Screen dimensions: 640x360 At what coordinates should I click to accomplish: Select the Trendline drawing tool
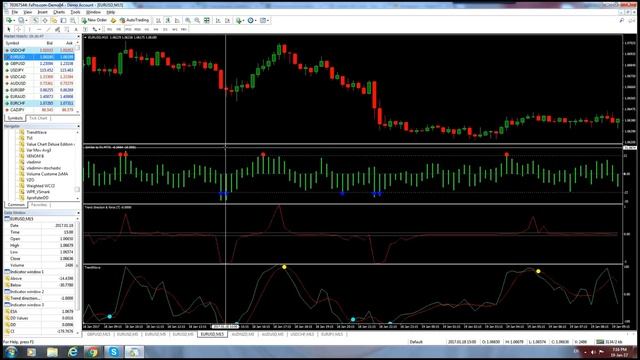48,29
